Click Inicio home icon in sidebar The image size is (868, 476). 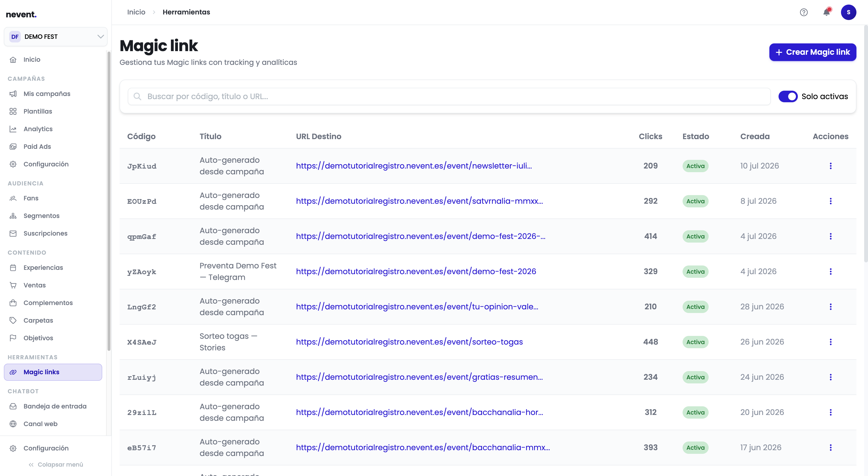pos(13,60)
